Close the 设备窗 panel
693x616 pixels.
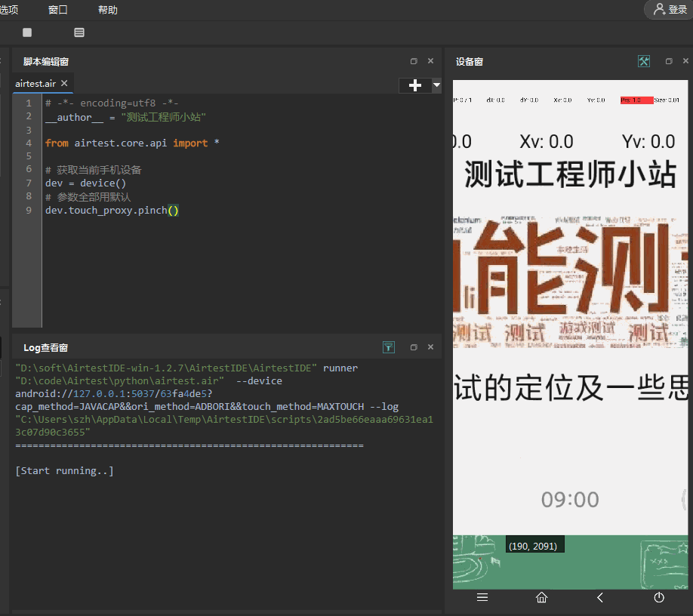685,61
